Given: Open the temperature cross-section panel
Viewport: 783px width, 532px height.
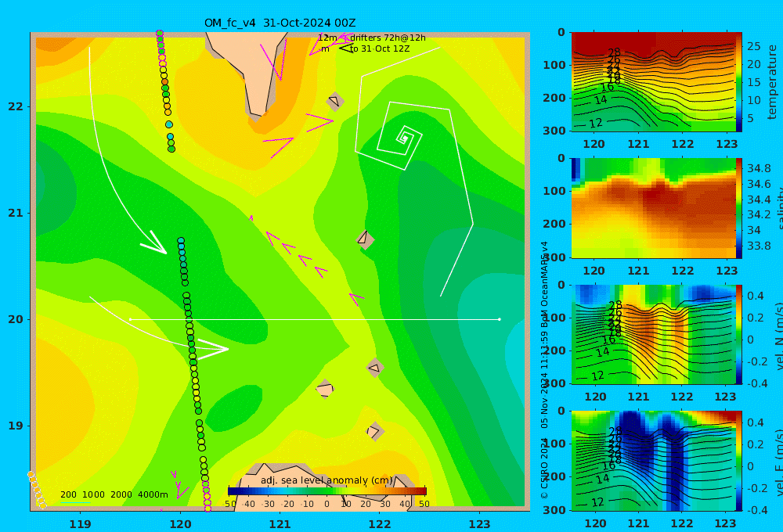Looking at the screenshot, I should pos(653,82).
